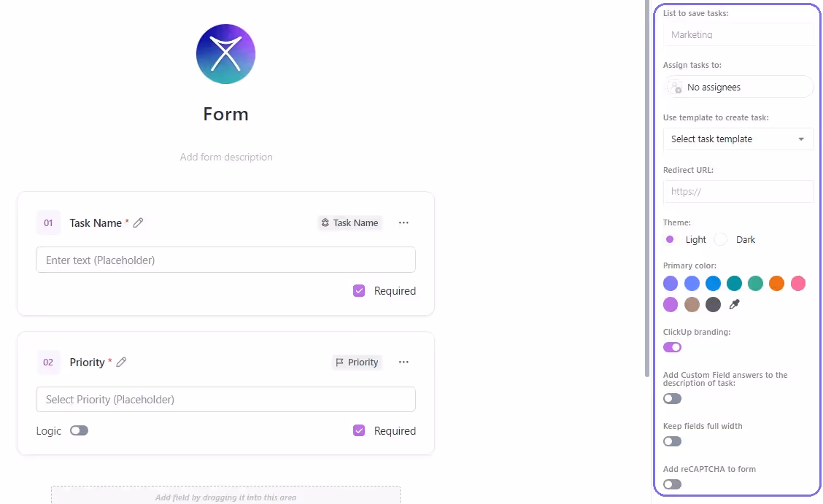Open the three-dot menu on Priority field

pyautogui.click(x=403, y=362)
